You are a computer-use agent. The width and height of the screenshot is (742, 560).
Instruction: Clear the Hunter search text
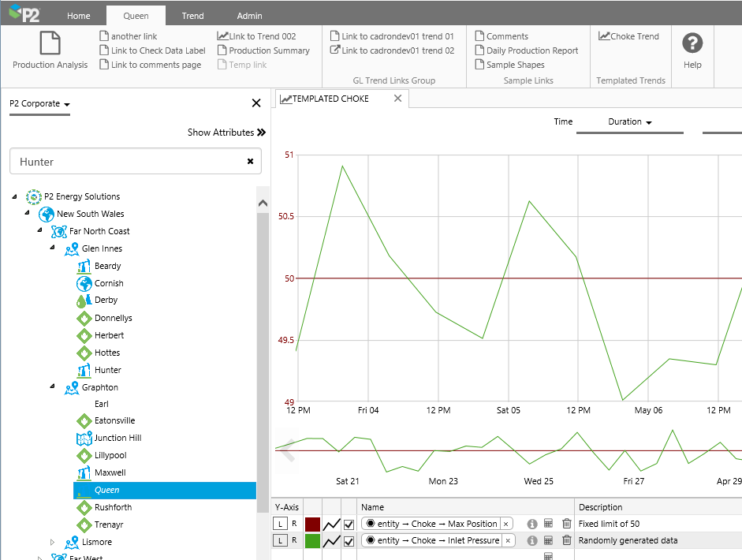coord(250,162)
